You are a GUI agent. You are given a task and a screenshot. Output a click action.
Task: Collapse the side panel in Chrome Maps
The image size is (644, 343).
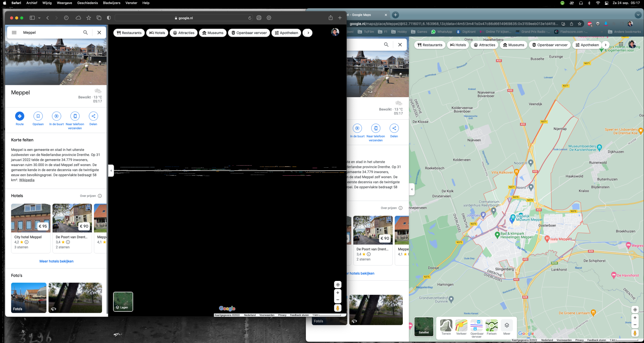[412, 189]
